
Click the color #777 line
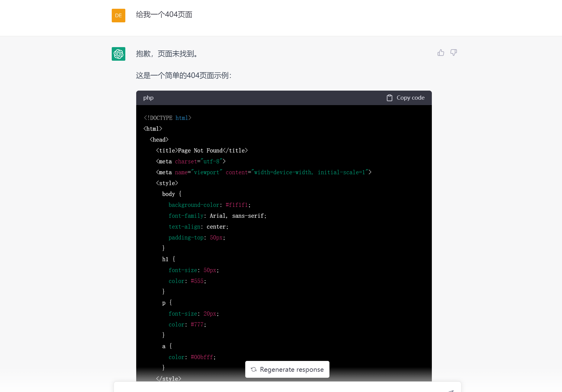point(187,324)
